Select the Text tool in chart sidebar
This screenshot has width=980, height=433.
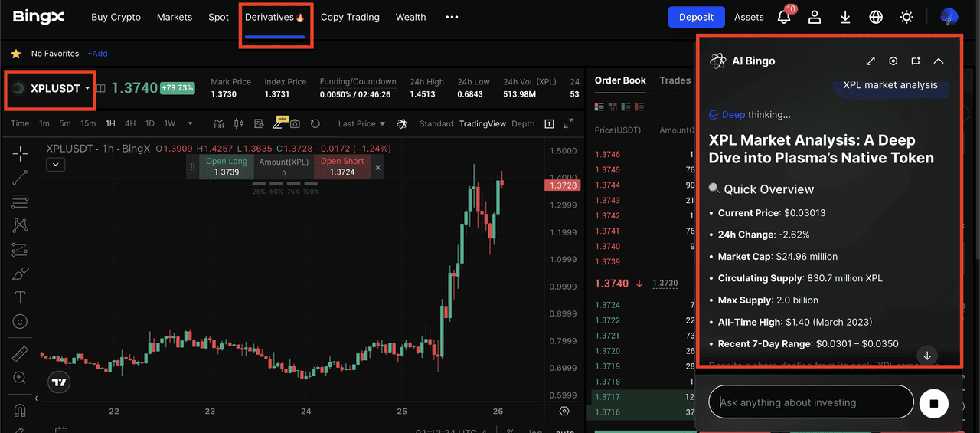20,297
